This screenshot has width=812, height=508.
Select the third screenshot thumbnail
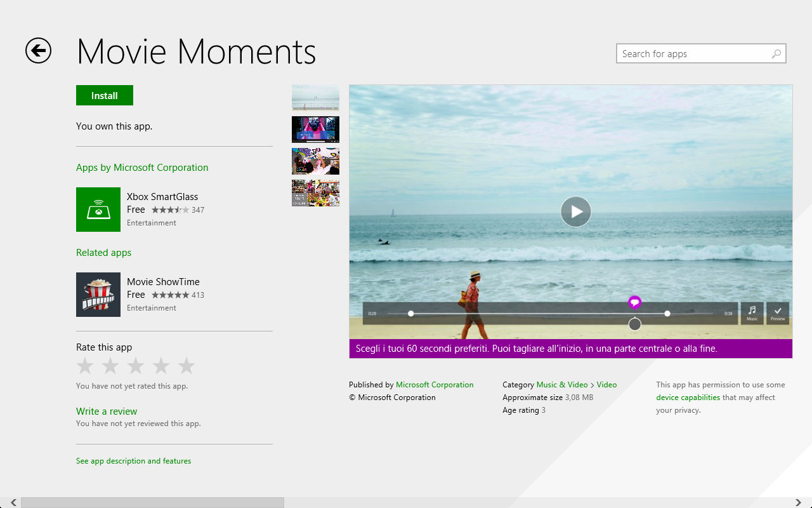click(x=315, y=161)
